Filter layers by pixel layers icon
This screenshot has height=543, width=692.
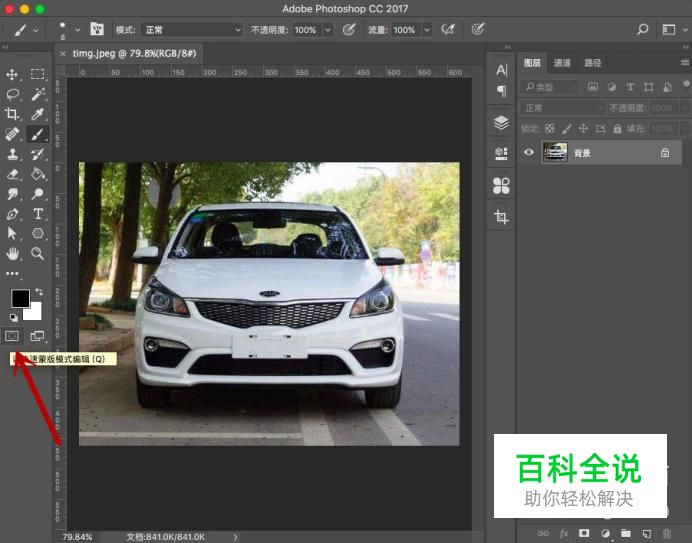click(x=593, y=87)
